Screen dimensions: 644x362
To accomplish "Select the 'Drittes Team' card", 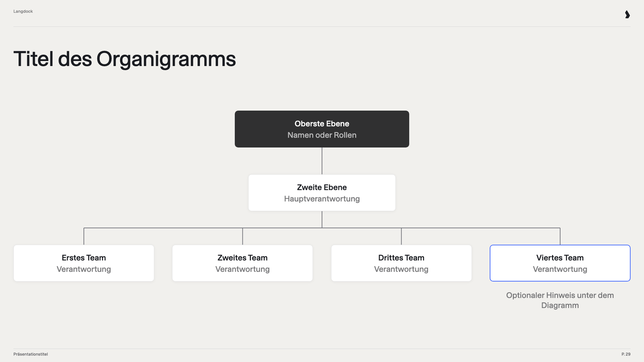I will [x=401, y=263].
